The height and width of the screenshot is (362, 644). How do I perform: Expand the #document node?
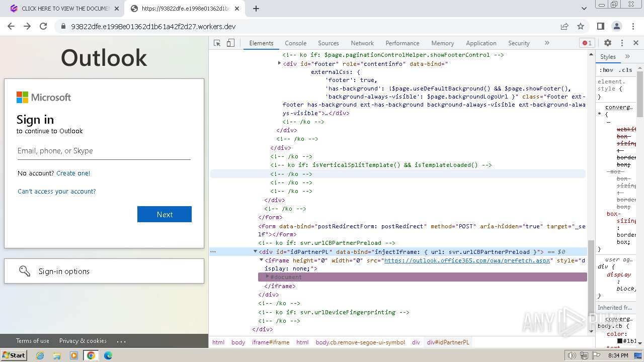tap(268, 277)
